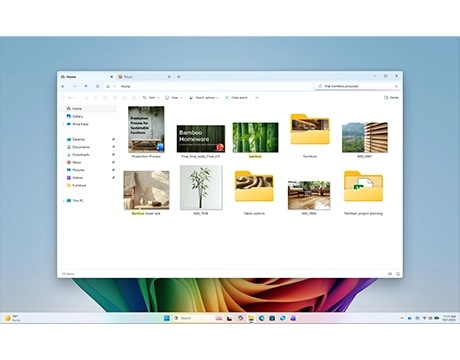460x360 pixels.
Task: Unpin Pictures using its pin icon
Action: pyautogui.click(x=113, y=170)
